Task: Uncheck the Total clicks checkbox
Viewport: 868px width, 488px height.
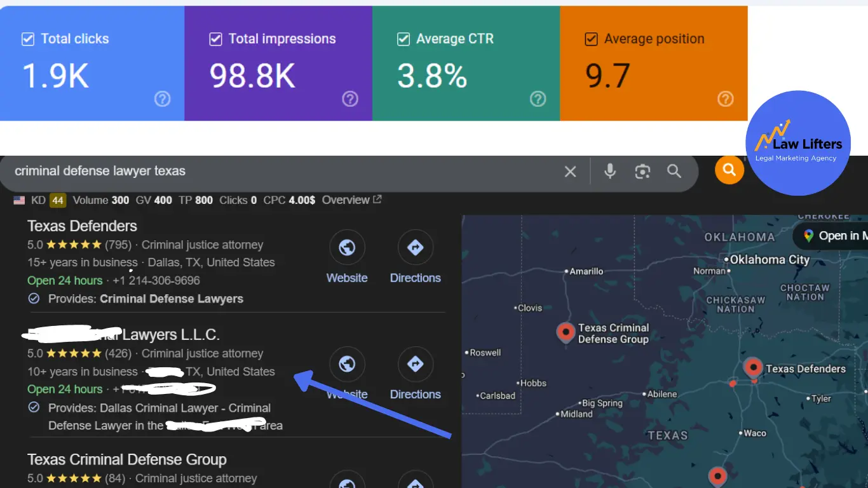Action: (x=28, y=39)
